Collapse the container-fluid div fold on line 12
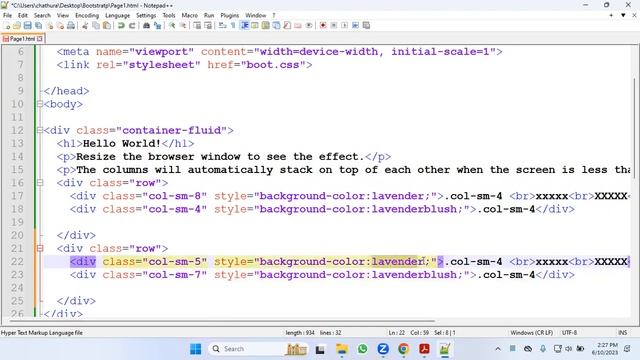 pos(40,130)
